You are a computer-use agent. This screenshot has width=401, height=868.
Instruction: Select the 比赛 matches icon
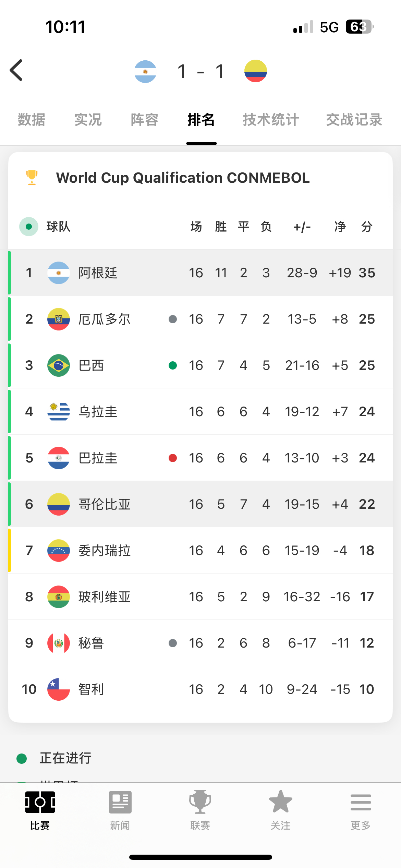[40, 802]
